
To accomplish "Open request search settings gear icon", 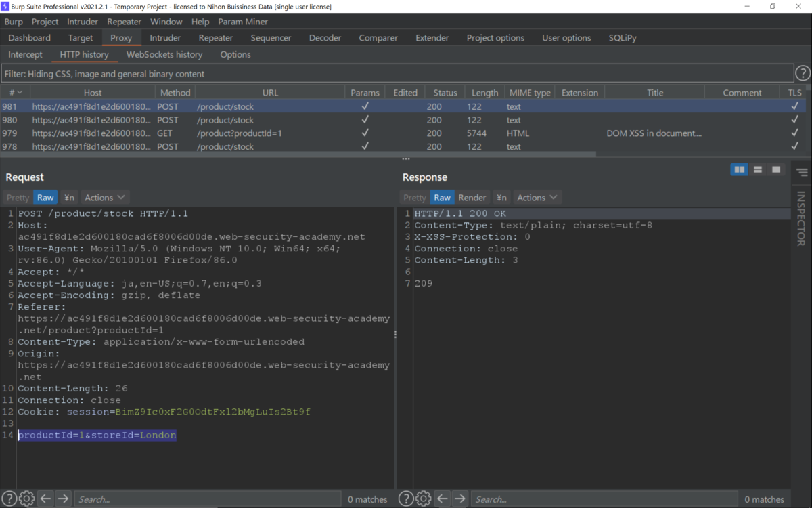I will pos(26,499).
